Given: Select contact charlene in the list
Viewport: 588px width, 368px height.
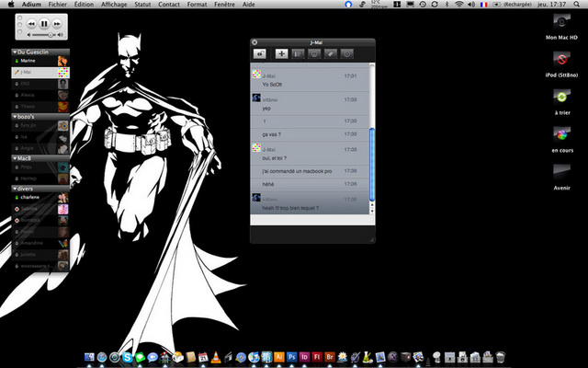Looking at the screenshot, I should [40, 198].
